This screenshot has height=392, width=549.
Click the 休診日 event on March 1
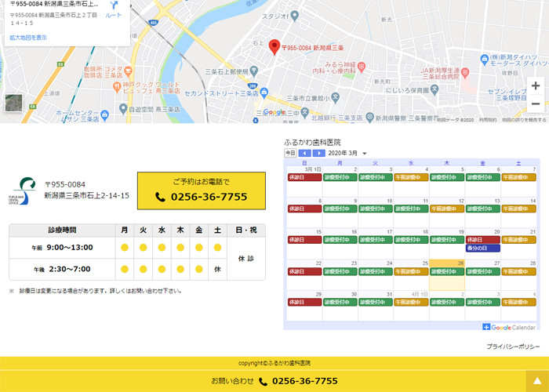pyautogui.click(x=304, y=177)
